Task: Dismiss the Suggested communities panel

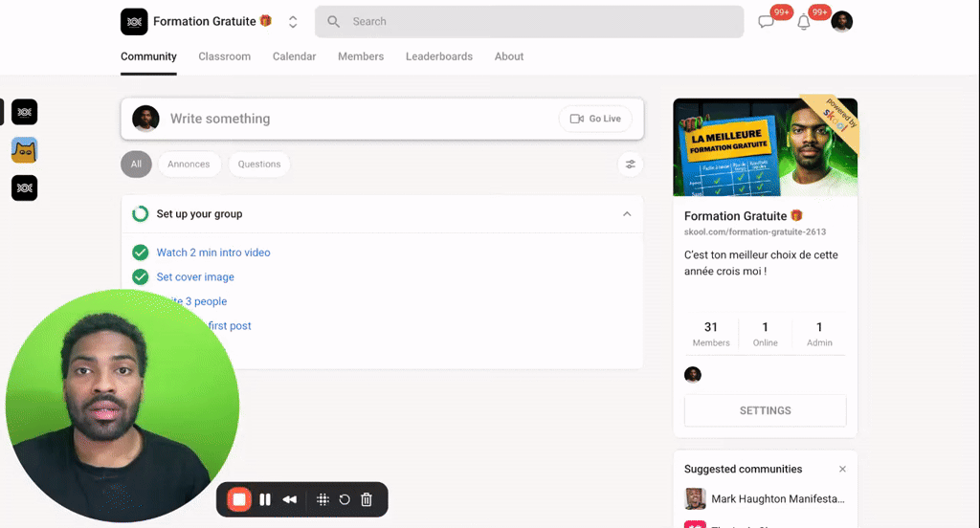Action: (842, 470)
